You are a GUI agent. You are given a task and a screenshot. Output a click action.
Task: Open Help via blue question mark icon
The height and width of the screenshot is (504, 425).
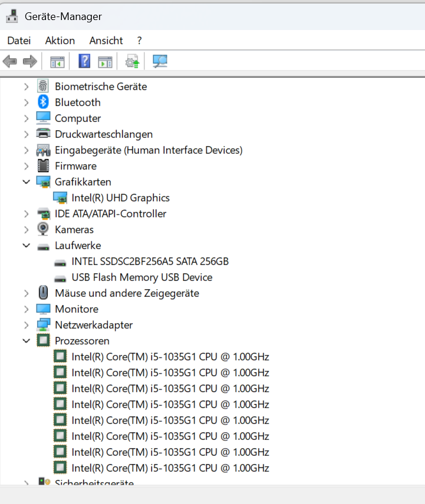coord(84,61)
